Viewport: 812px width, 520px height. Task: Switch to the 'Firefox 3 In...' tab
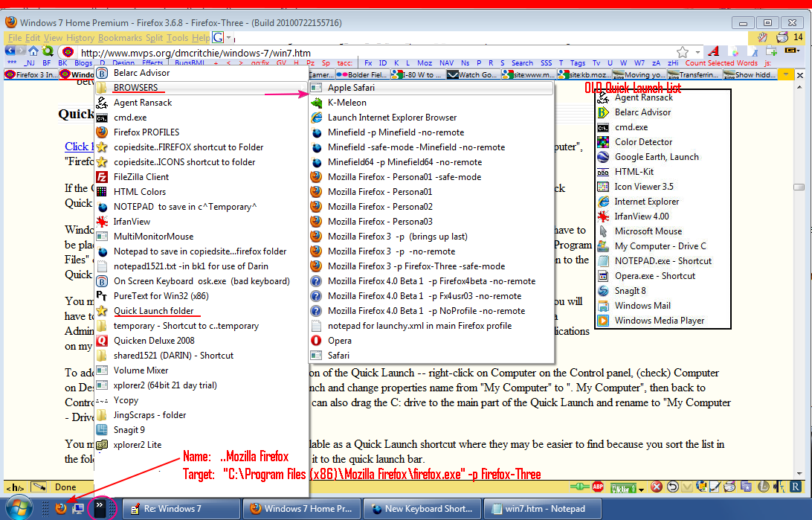31,75
